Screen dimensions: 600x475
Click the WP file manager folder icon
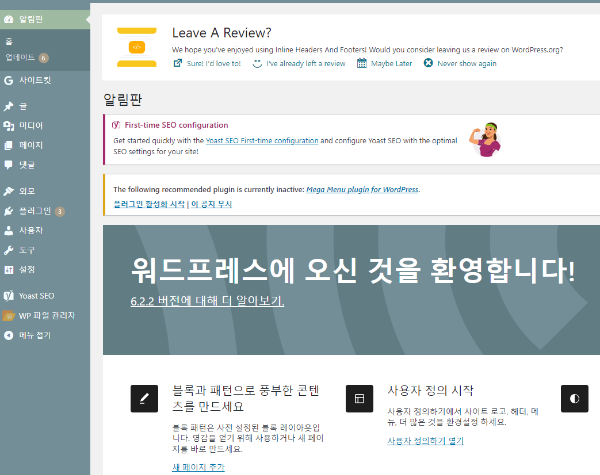pos(8,316)
